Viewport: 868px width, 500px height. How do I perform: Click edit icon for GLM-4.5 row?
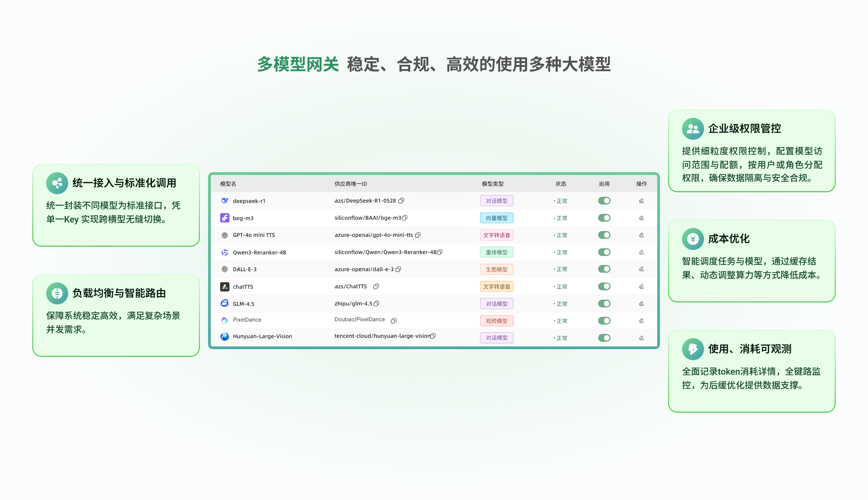pos(641,303)
